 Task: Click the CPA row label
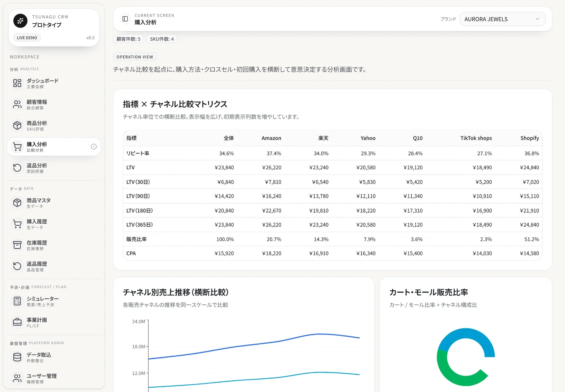pos(131,253)
